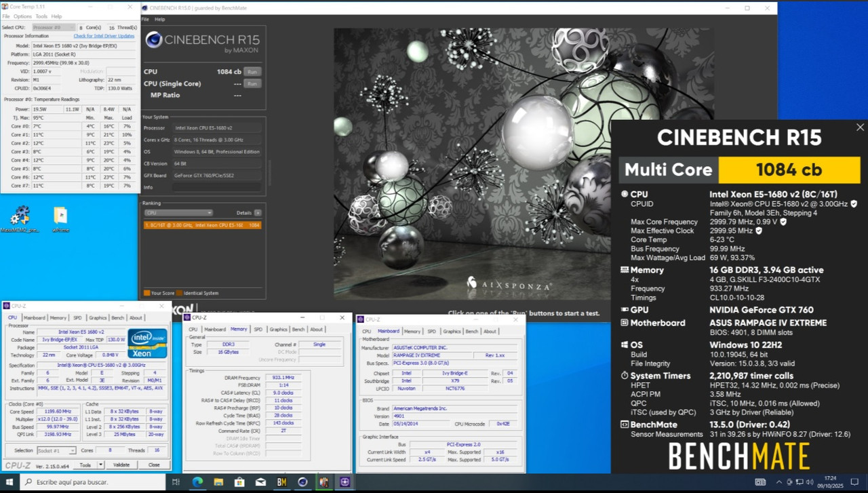The image size is (868, 493).
Task: Open the Windows Start menu
Action: [x=10, y=482]
